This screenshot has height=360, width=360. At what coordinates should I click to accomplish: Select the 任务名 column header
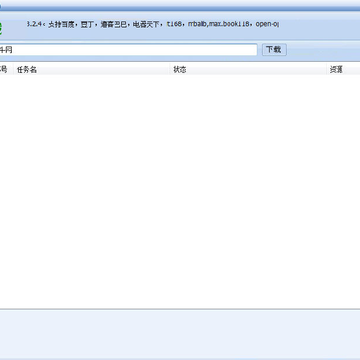click(x=92, y=70)
